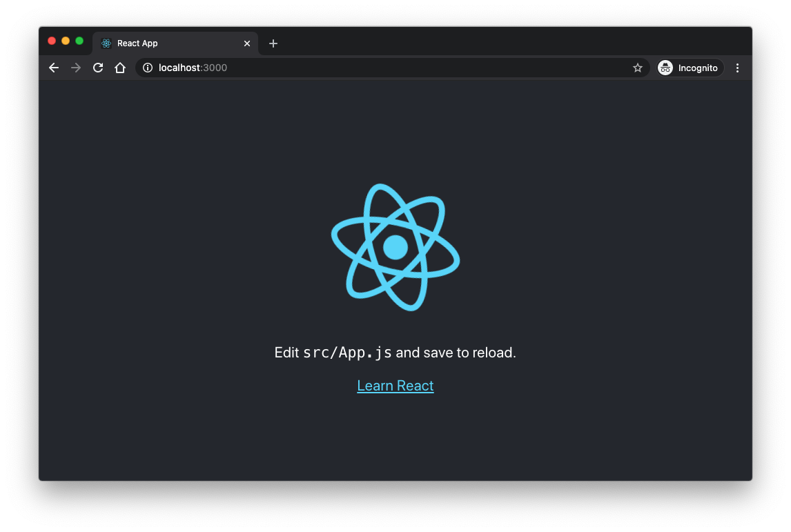
Task: Go to the home page icon
Action: point(120,68)
